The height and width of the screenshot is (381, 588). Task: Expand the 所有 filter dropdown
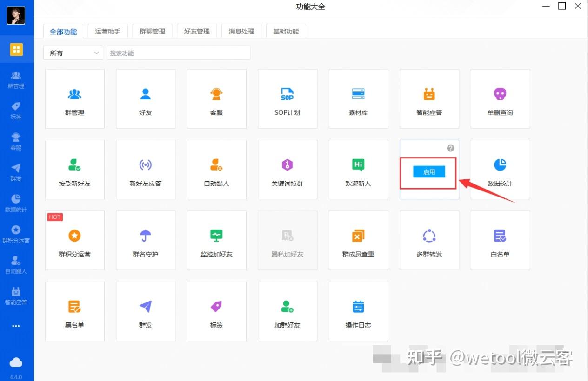pos(73,53)
